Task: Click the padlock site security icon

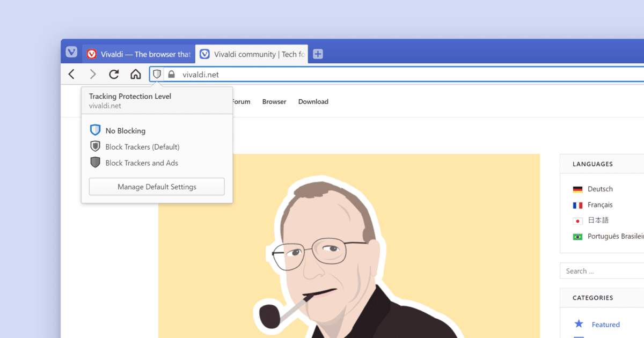Action: [172, 75]
